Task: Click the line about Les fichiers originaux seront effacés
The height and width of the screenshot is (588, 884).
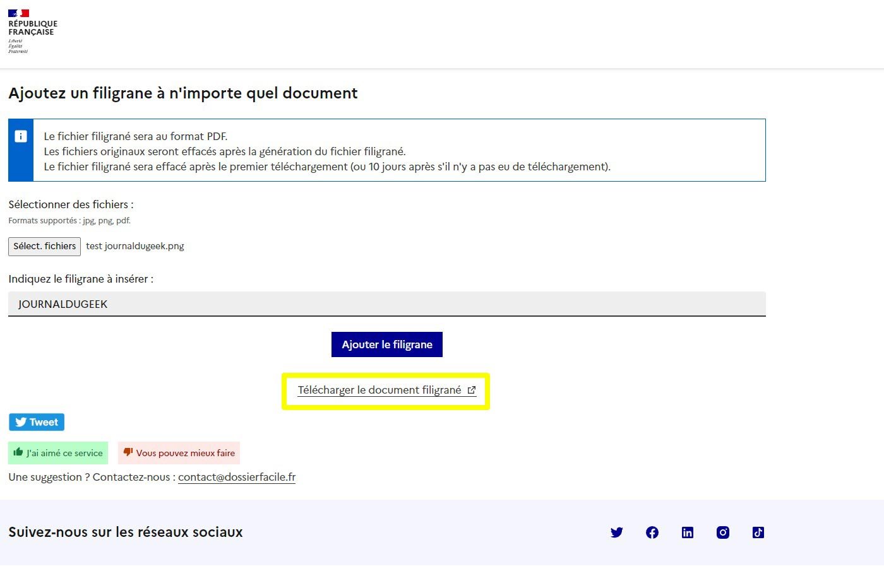Action: tap(225, 151)
